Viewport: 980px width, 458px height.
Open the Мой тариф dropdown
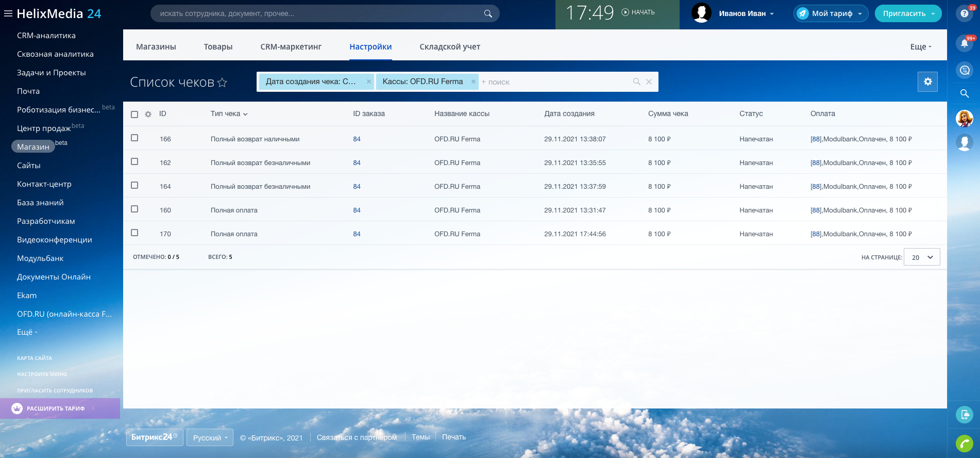tap(831, 14)
